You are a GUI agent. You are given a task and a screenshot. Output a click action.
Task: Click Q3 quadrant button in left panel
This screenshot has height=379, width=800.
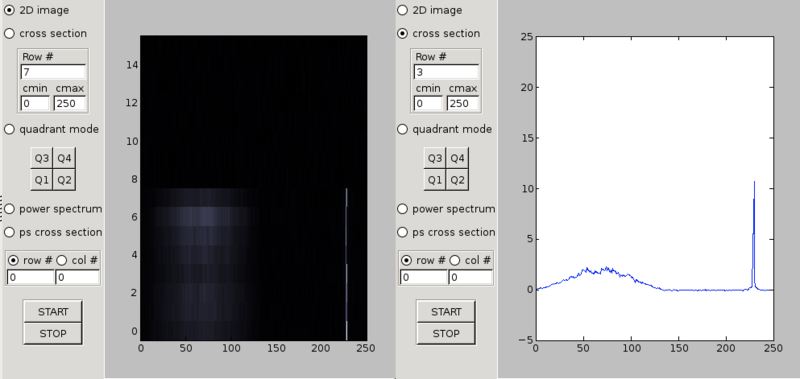42,158
